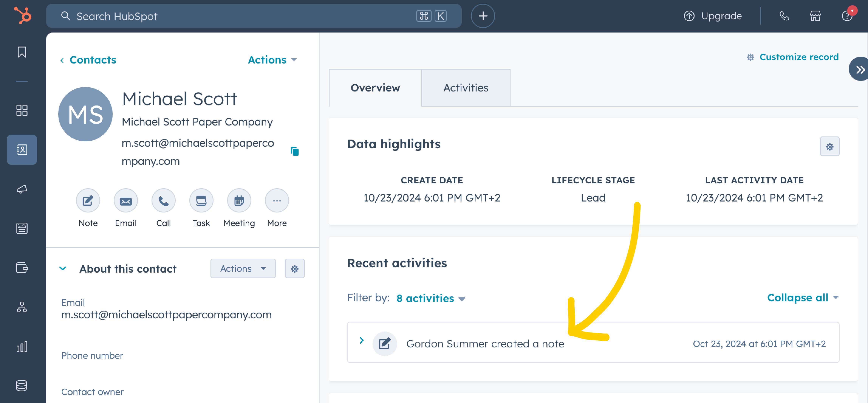Open Data highlights settings gear
Viewport: 868px width, 403px height.
pos(829,146)
